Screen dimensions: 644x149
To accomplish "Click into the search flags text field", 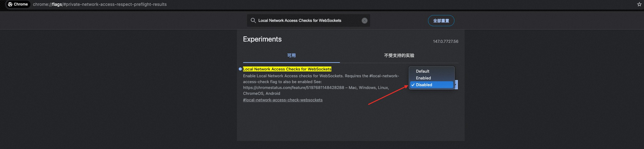I will pos(308,21).
